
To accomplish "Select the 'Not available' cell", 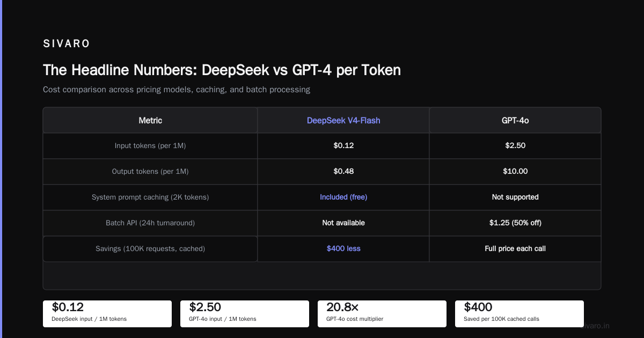I will pos(343,223).
